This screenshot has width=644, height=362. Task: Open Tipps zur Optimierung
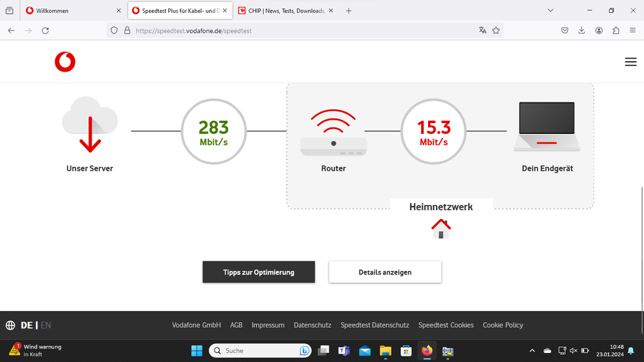[x=259, y=272]
